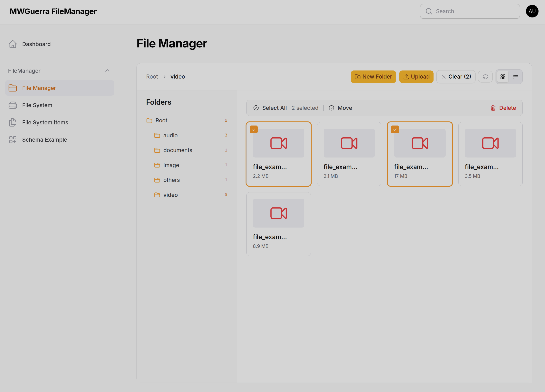
Task: Open the audio folder in the tree
Action: click(x=170, y=135)
